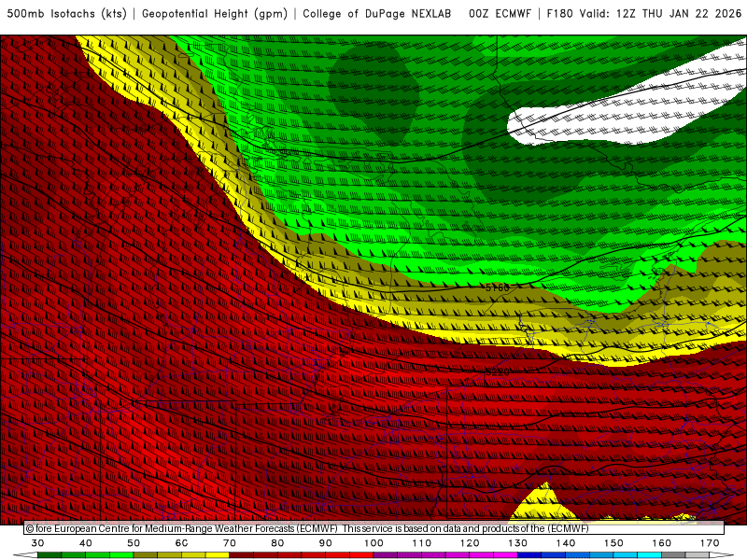Click the left arrow end of color bar
The height and width of the screenshot is (560, 747).
pyautogui.click(x=25, y=555)
